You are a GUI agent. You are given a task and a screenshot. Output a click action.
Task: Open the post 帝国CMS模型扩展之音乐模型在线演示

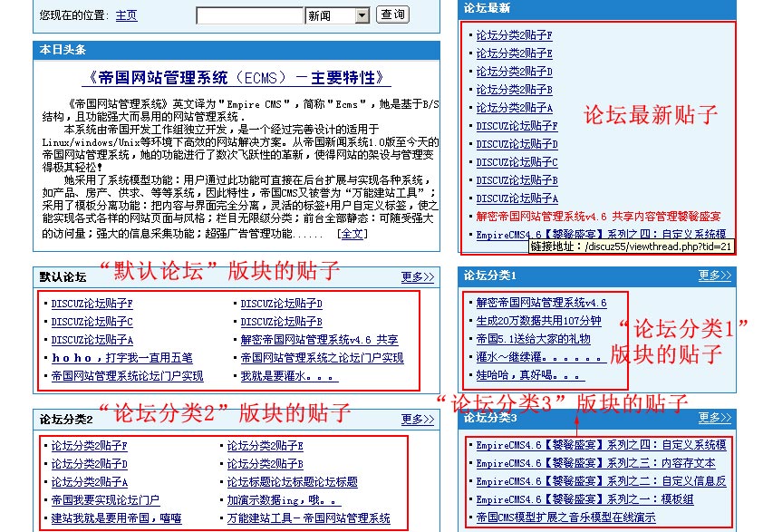click(x=565, y=517)
